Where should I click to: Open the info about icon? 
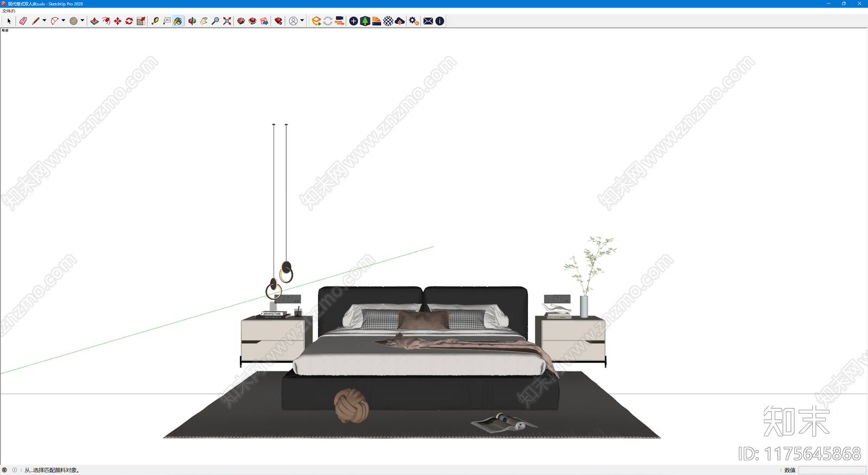point(440,21)
